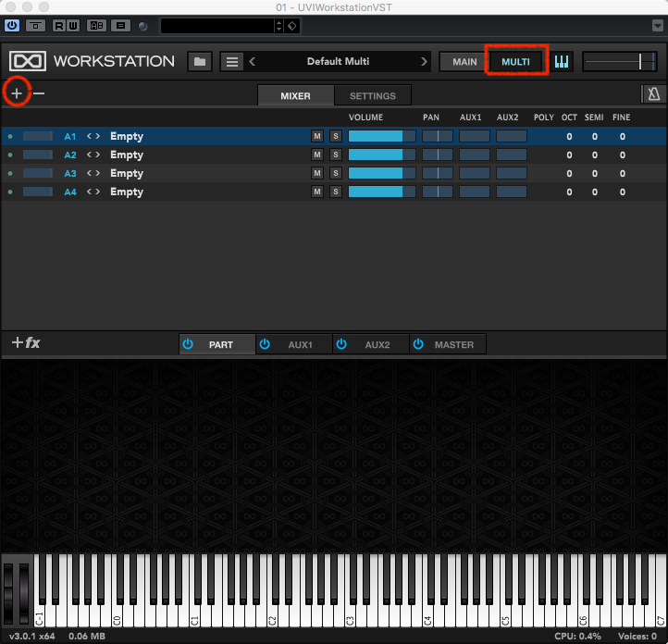This screenshot has height=644, width=668.
Task: Open host plugin menu dropdown arrow
Action: pos(657,26)
